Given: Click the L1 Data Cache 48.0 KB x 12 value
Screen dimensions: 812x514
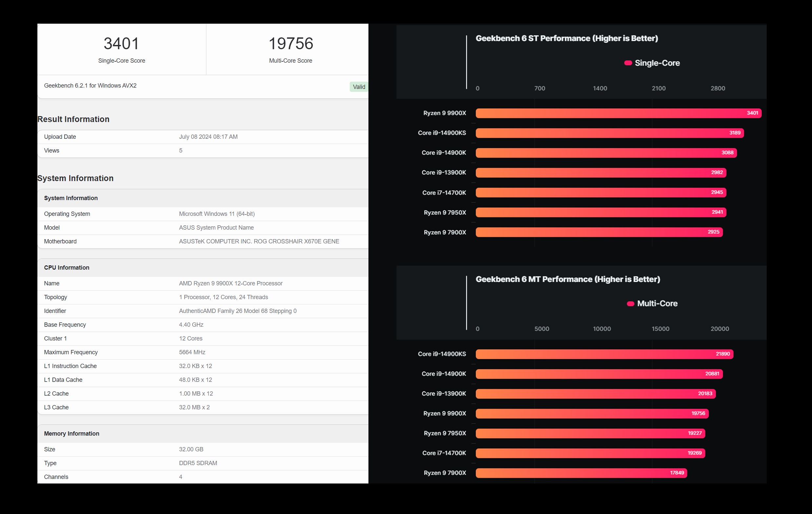Looking at the screenshot, I should 196,380.
